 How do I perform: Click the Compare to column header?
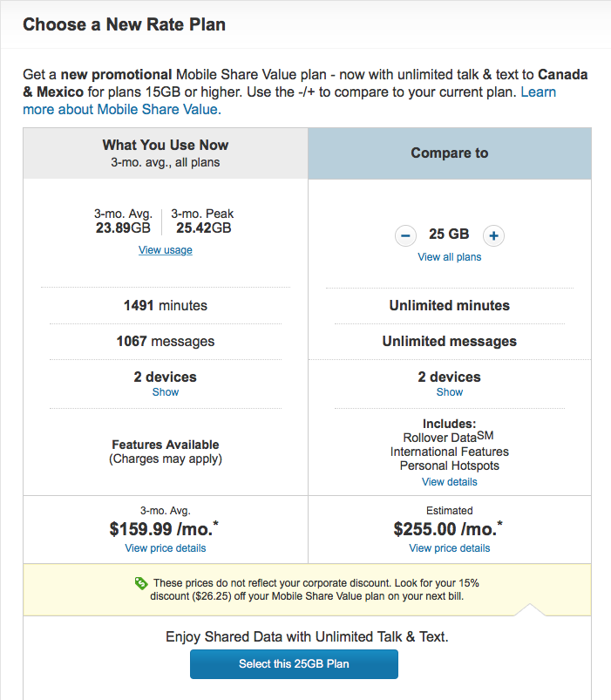(x=449, y=153)
